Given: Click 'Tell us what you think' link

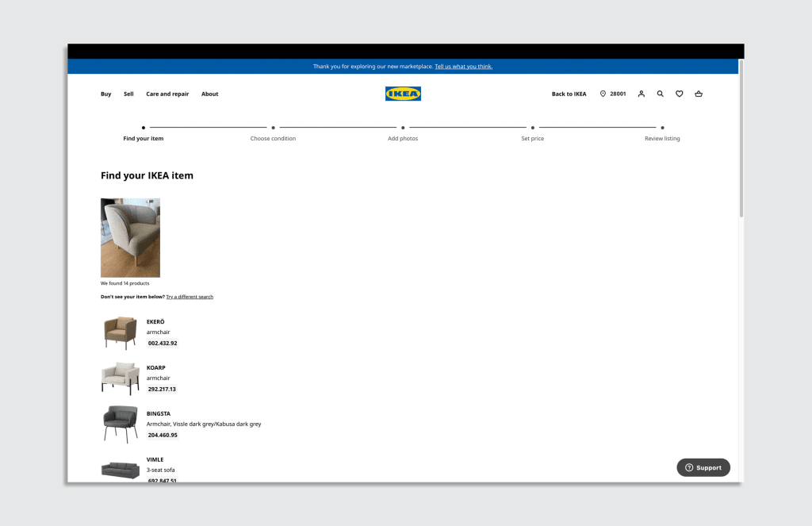Looking at the screenshot, I should (463, 67).
